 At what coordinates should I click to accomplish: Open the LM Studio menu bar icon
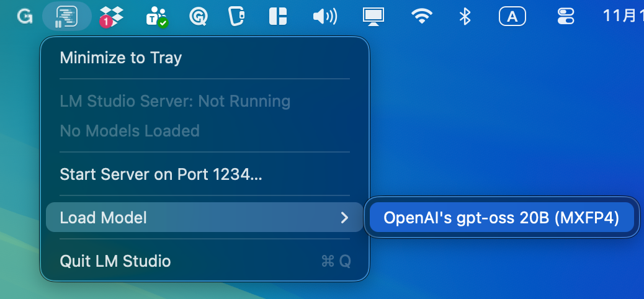(x=66, y=16)
